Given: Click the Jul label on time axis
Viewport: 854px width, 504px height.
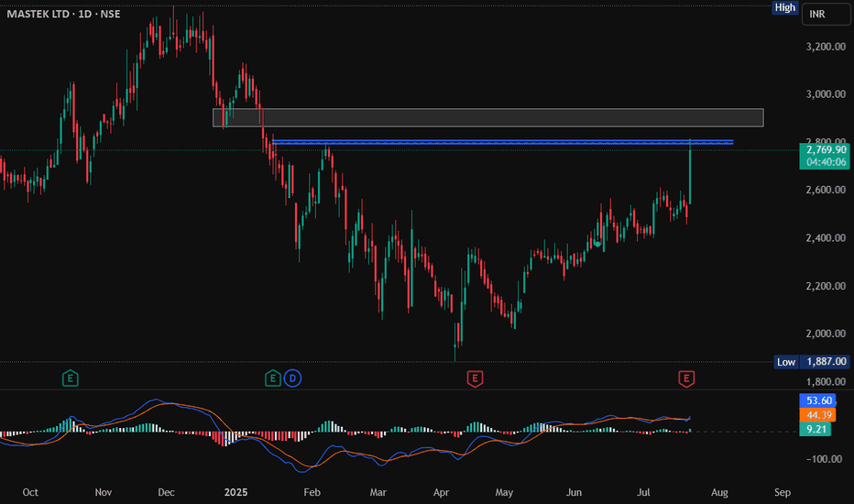Looking at the screenshot, I should click(x=643, y=493).
